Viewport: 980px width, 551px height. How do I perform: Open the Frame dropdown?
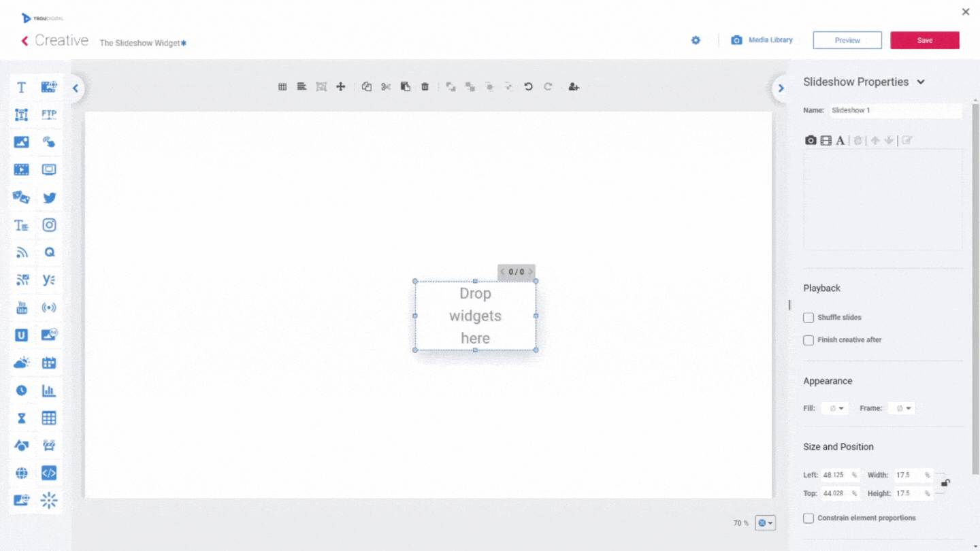click(902, 407)
